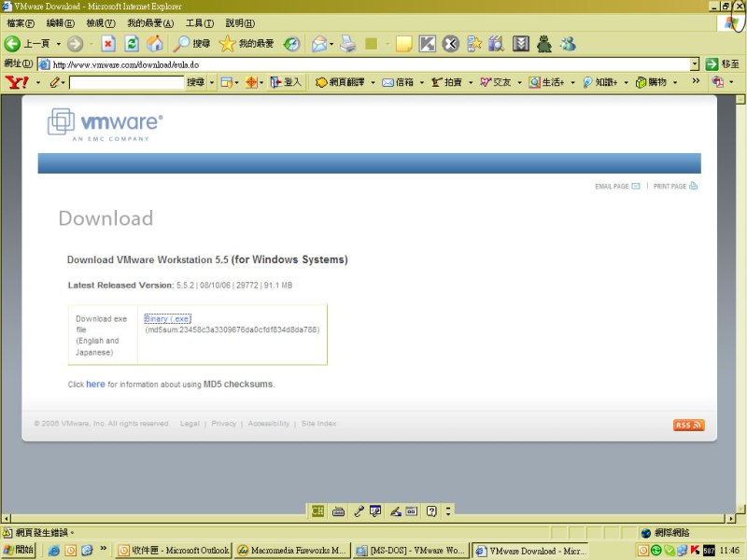The height and width of the screenshot is (560, 747).
Task: Click the Yahoo toolbar orange target icon
Action: [251, 82]
